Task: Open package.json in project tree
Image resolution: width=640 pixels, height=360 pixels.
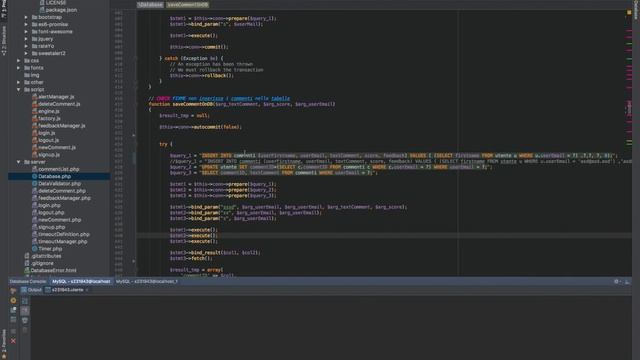Action: coord(58,10)
